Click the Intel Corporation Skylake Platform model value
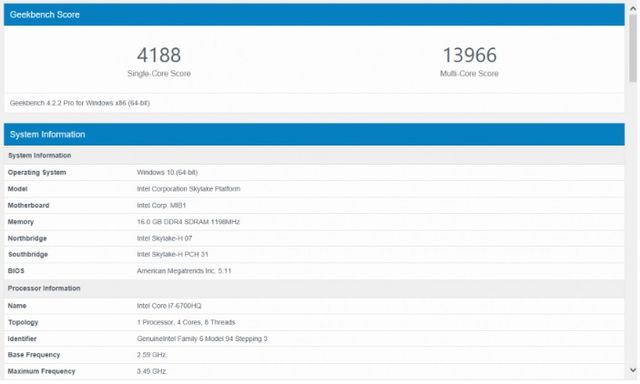This screenshot has height=384, width=640. (x=189, y=189)
